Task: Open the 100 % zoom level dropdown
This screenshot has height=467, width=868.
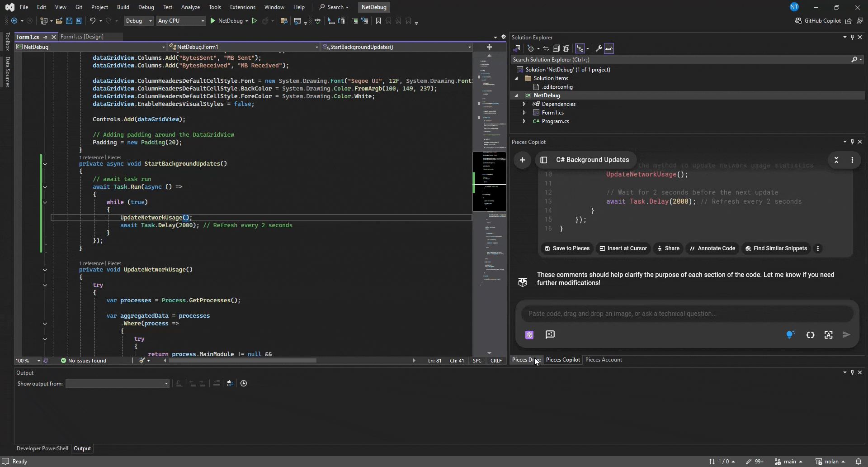Action: 28,361
